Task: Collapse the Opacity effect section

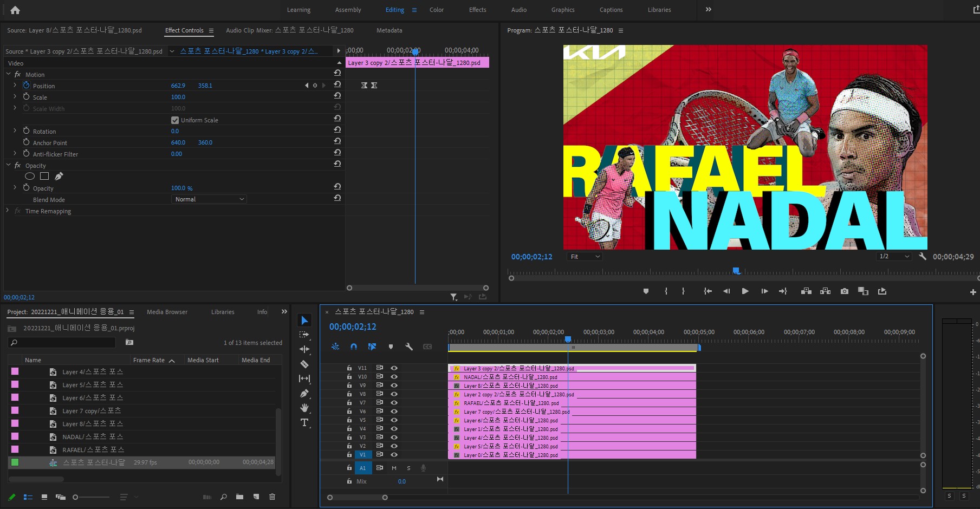Action: coord(8,165)
